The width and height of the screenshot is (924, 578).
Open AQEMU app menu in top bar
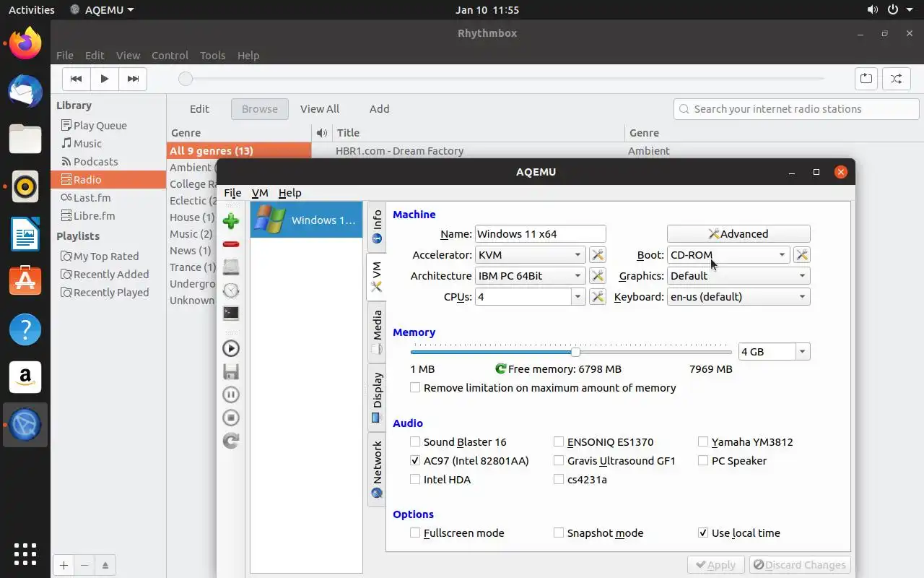point(103,10)
